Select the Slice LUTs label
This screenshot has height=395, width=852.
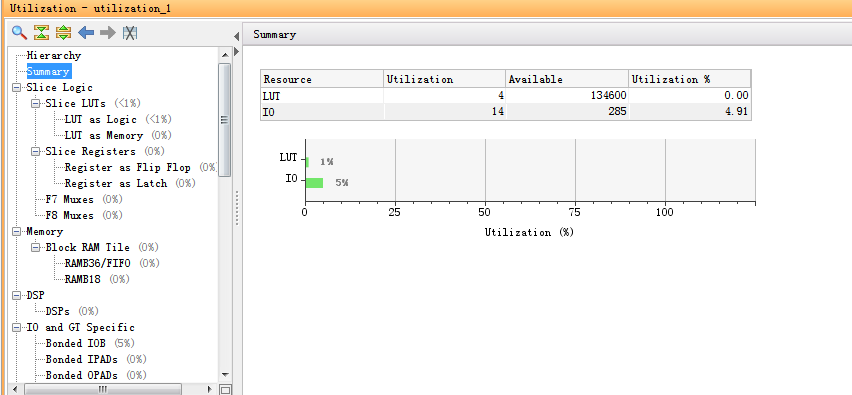(x=76, y=103)
